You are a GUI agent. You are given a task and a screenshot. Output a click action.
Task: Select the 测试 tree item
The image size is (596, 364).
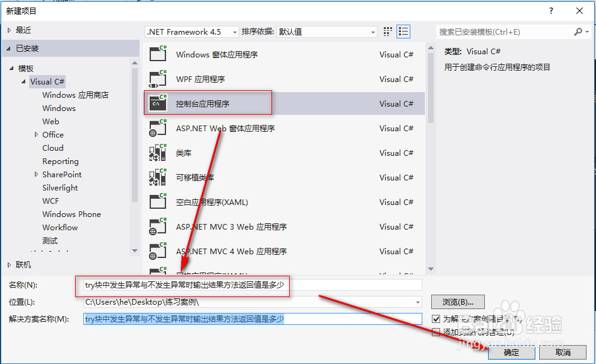(x=50, y=241)
